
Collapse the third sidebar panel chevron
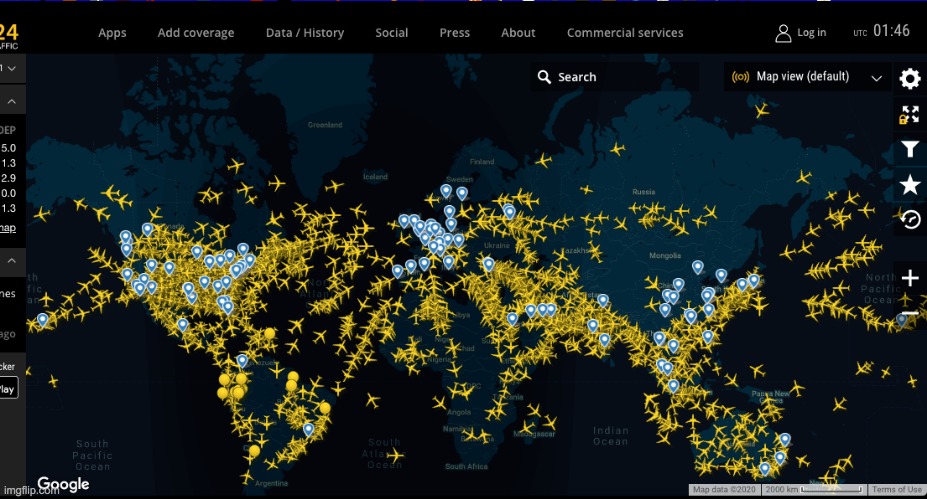pyautogui.click(x=12, y=260)
